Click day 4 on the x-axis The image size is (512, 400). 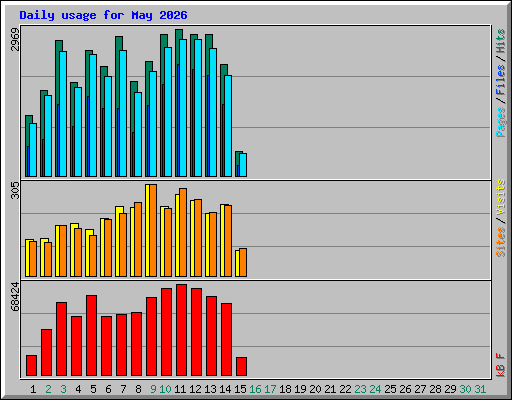(x=78, y=389)
